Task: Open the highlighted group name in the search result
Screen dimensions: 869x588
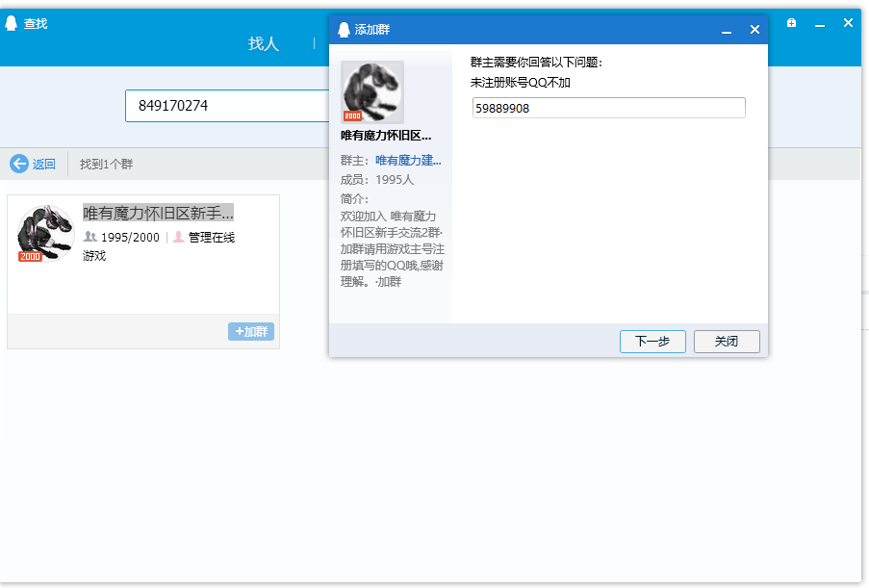Action: coord(158,213)
